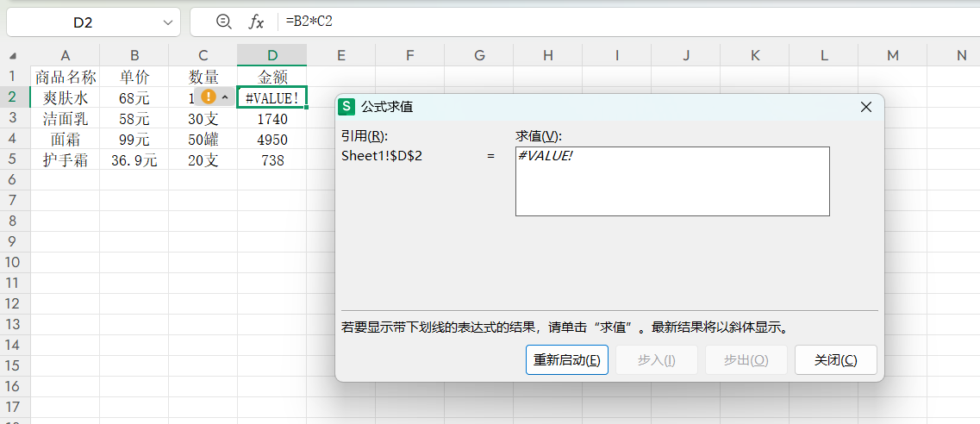The height and width of the screenshot is (424, 980).
Task: Open the Name Box dropdown arrow
Action: click(x=167, y=22)
